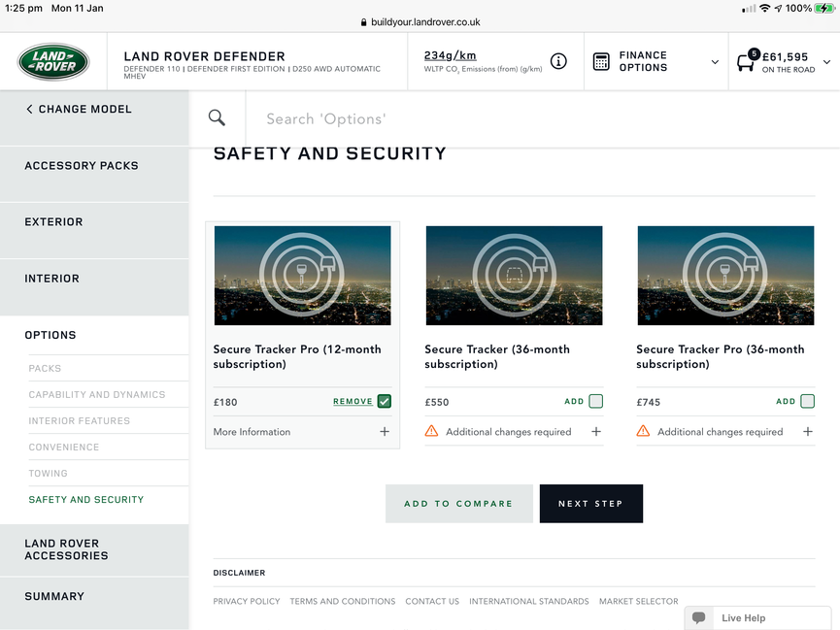Click the Land Rover Defender model title
Screen dimensions: 840x630
(x=204, y=56)
